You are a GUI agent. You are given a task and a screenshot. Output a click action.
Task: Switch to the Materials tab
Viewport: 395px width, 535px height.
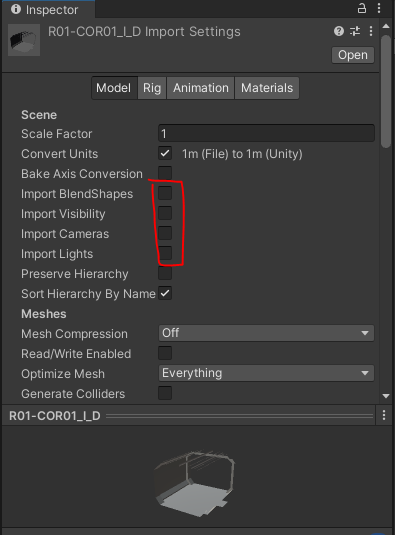tap(267, 88)
